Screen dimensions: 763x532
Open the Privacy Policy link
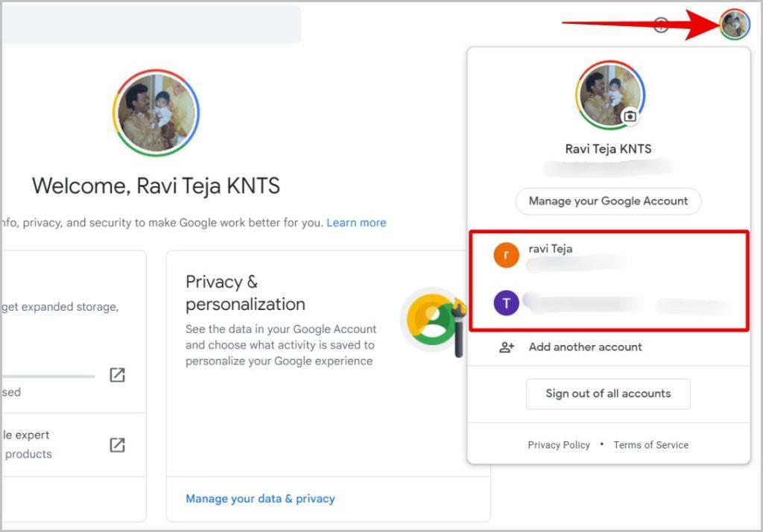tap(559, 445)
